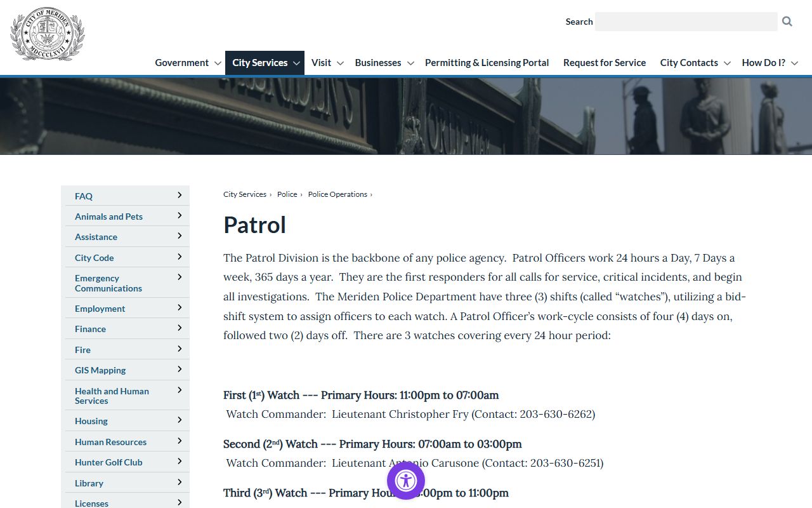The width and height of the screenshot is (812, 508).
Task: Open City Code sidebar link
Action: (x=95, y=258)
